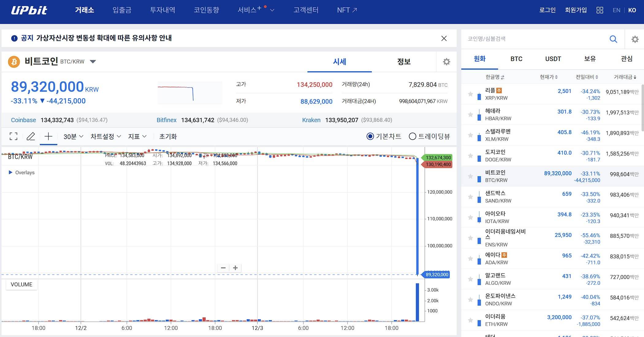Viewport: 644px width, 337px height.
Task: Open chart panel settings gear icon
Action: pos(446,62)
